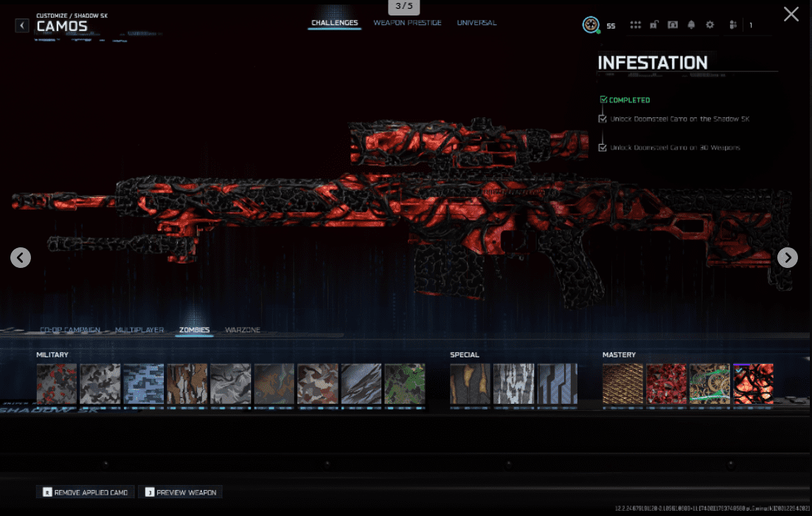Click the SPECIAL category label
The width and height of the screenshot is (812, 516).
(x=464, y=355)
